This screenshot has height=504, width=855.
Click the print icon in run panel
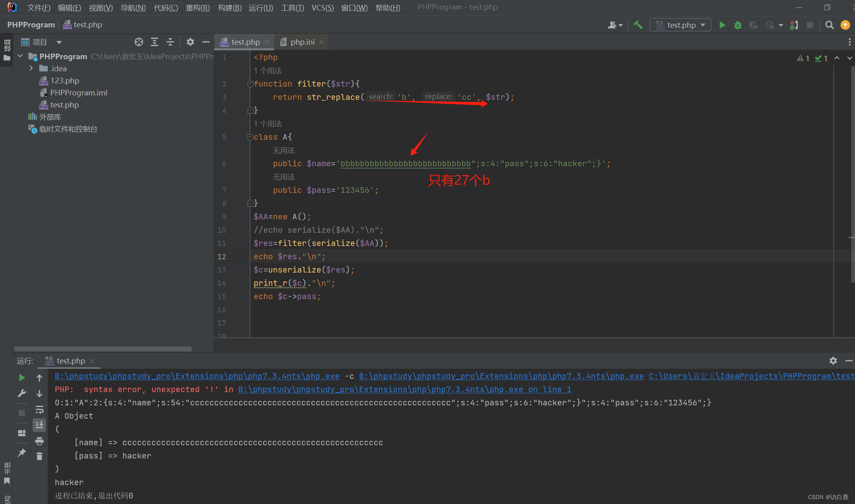pyautogui.click(x=39, y=441)
